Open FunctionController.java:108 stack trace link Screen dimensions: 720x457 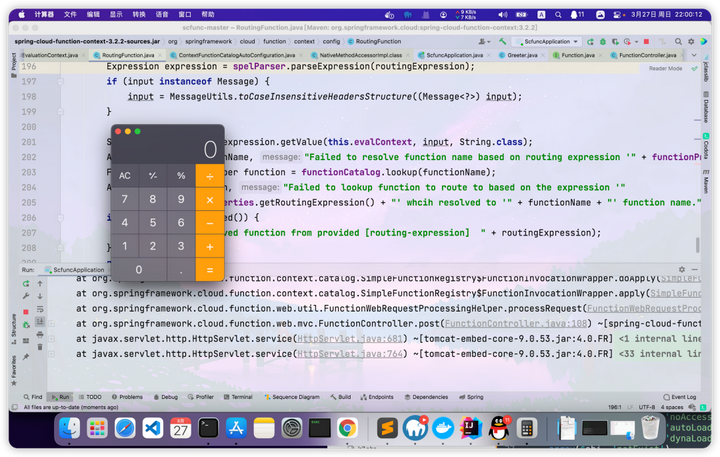click(x=516, y=324)
